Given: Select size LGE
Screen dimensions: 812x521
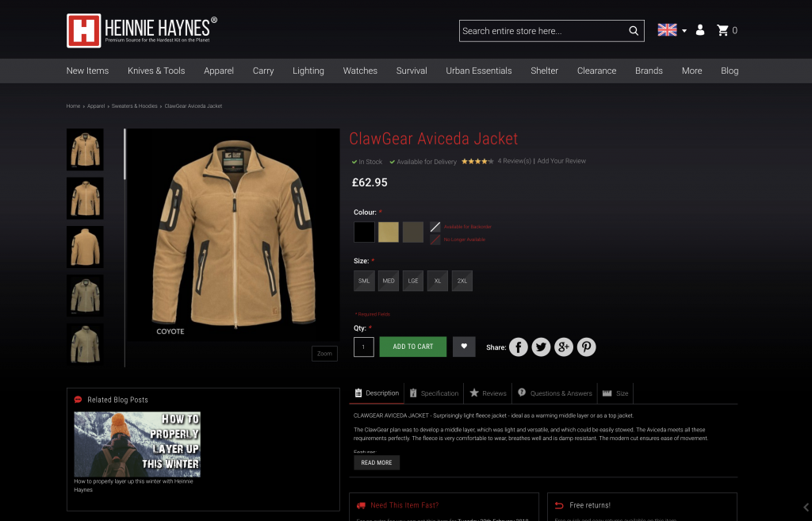Looking at the screenshot, I should pos(412,281).
